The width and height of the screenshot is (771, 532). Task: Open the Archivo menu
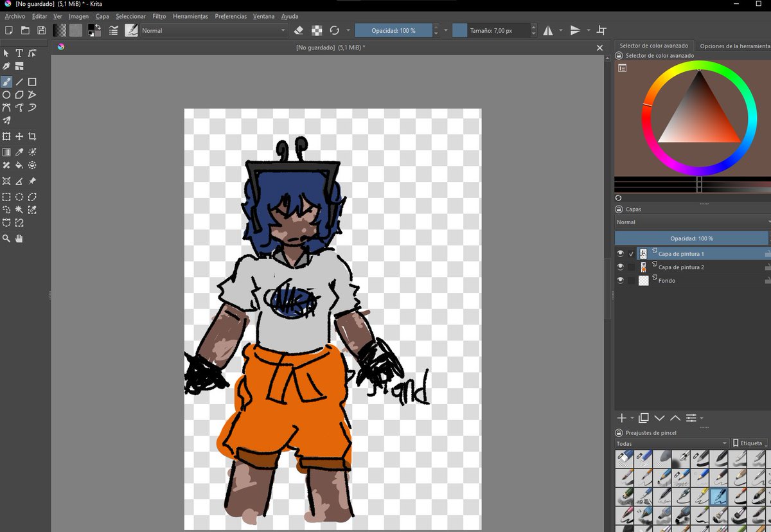pyautogui.click(x=15, y=16)
